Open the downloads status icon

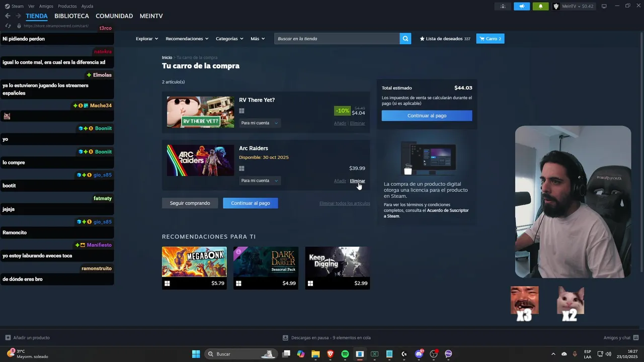click(285, 338)
